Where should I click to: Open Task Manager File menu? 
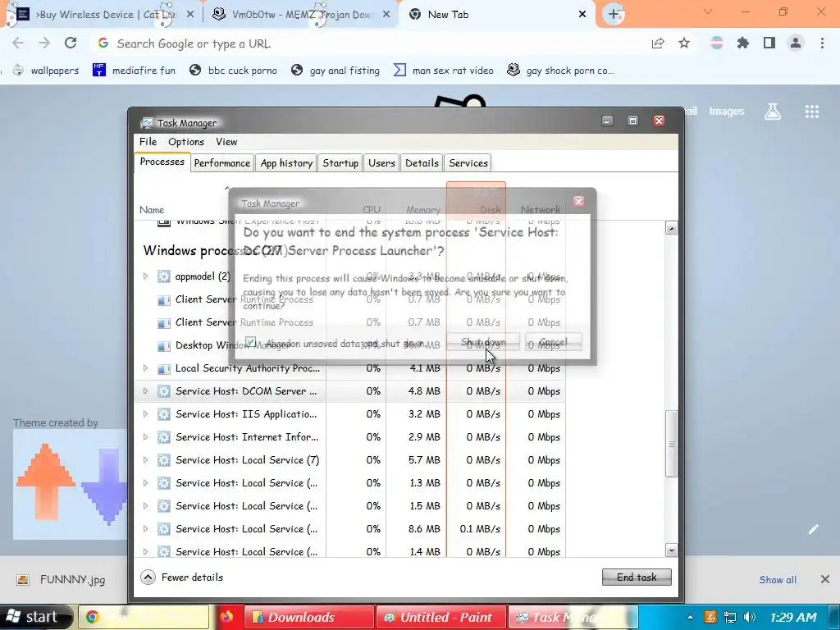(x=148, y=141)
